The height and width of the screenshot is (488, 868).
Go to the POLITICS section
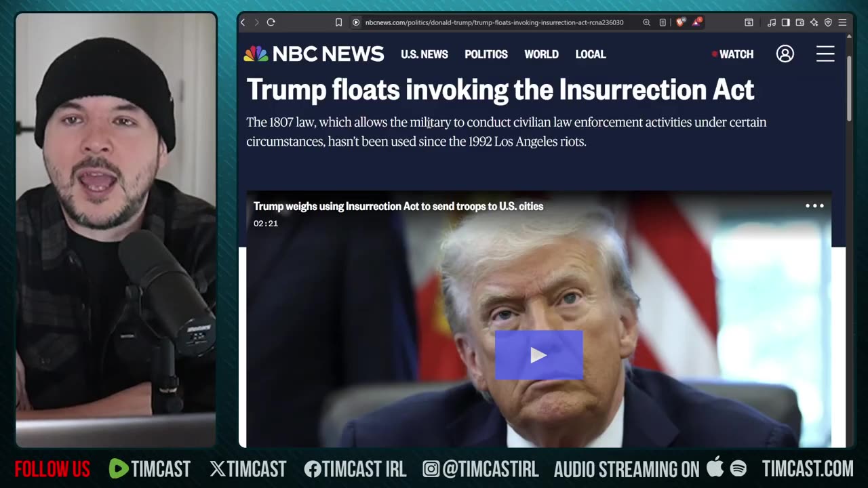486,54
